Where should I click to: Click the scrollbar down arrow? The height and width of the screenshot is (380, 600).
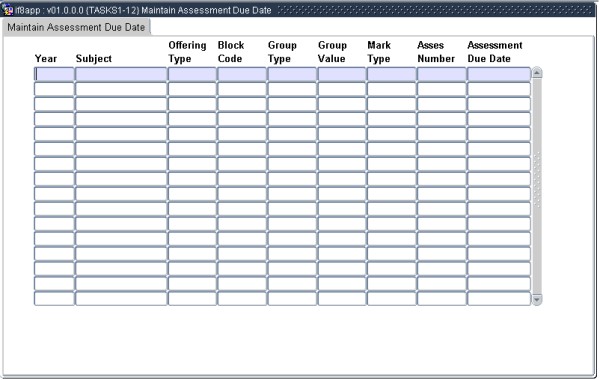click(x=537, y=299)
